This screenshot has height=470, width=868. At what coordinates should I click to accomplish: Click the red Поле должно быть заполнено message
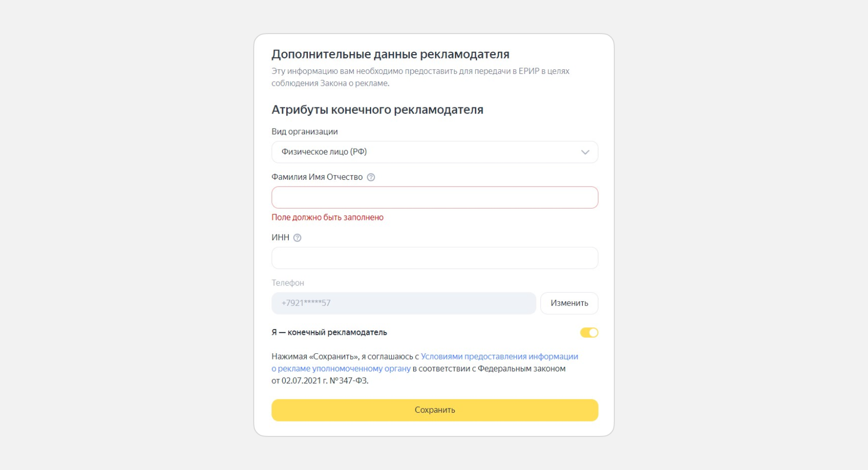click(328, 217)
